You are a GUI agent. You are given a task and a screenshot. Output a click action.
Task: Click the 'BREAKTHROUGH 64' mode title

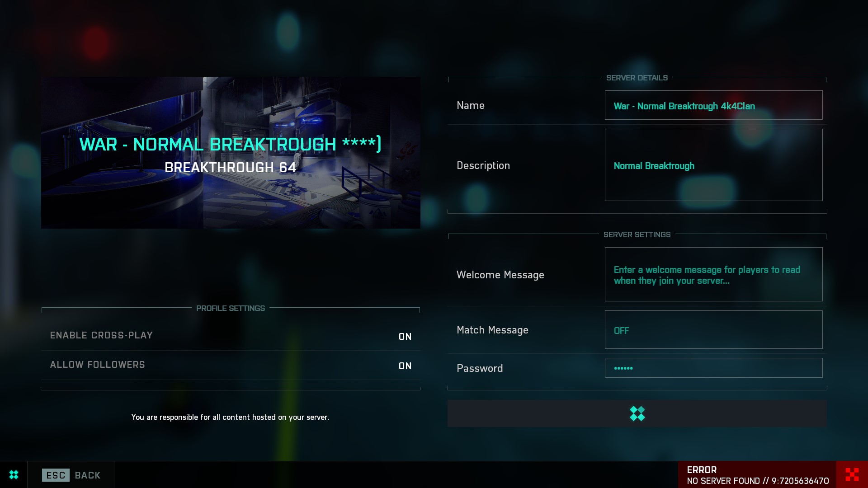coord(231,168)
